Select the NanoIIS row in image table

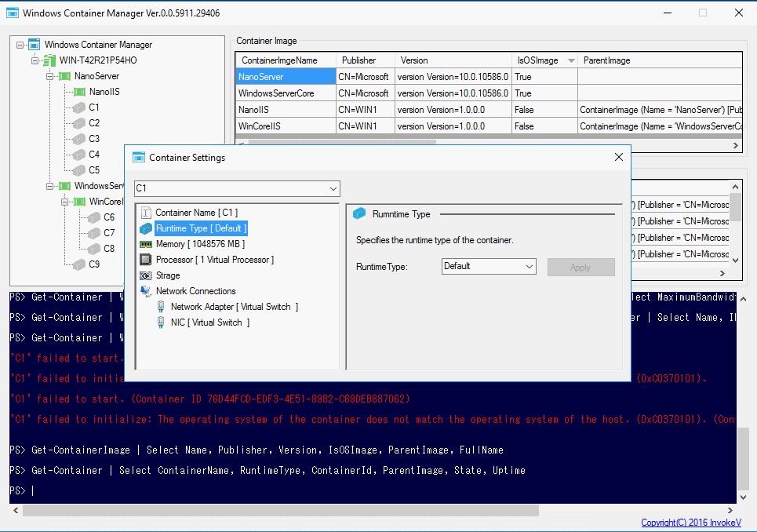(x=489, y=110)
